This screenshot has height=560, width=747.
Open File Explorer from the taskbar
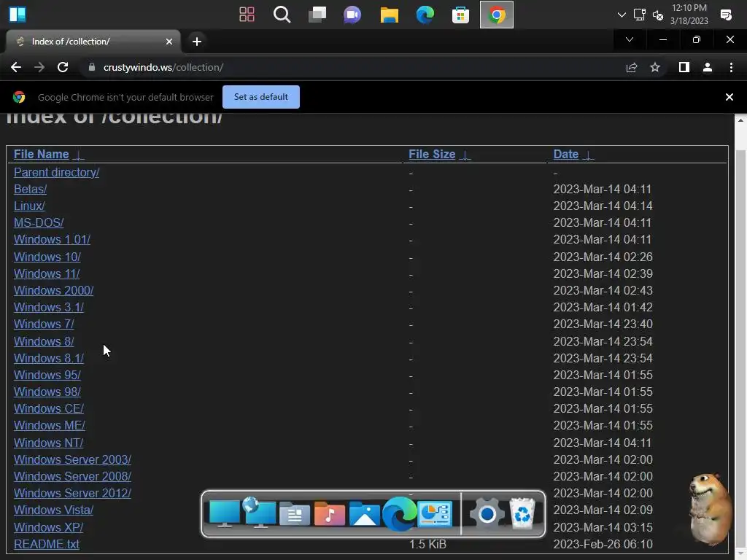coord(390,15)
